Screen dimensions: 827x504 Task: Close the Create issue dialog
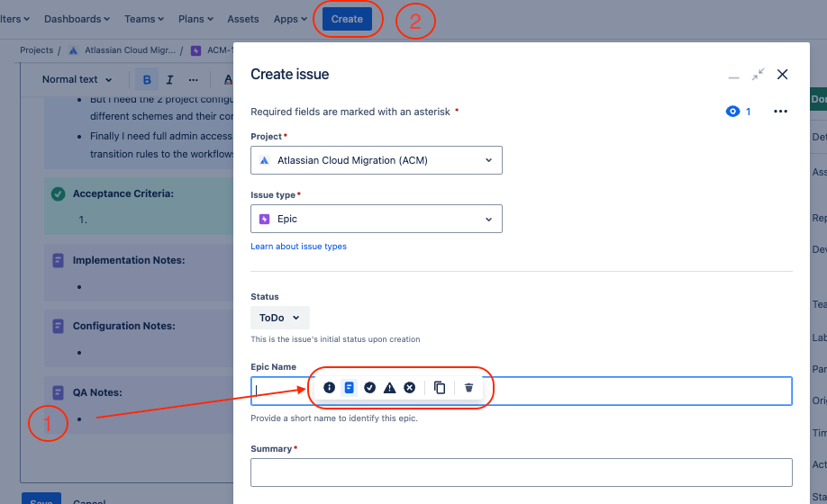pyautogui.click(x=782, y=75)
